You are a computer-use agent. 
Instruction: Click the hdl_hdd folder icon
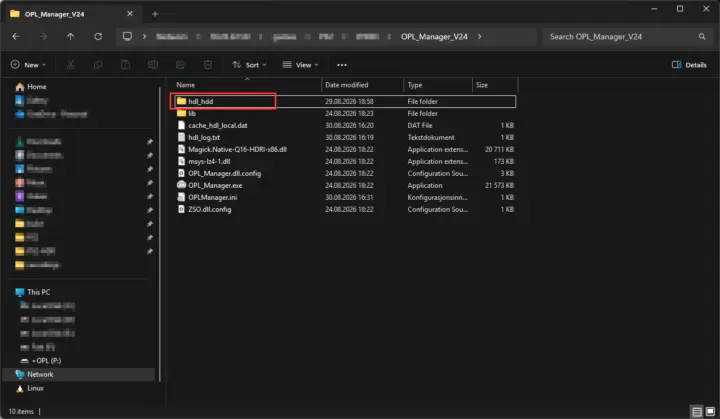[x=181, y=101]
